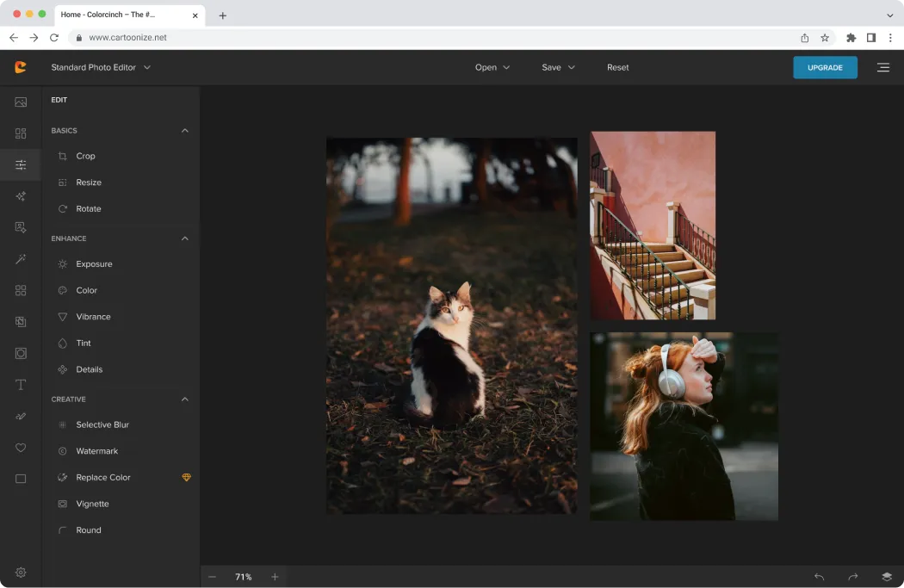Open the Save menu

tap(558, 67)
